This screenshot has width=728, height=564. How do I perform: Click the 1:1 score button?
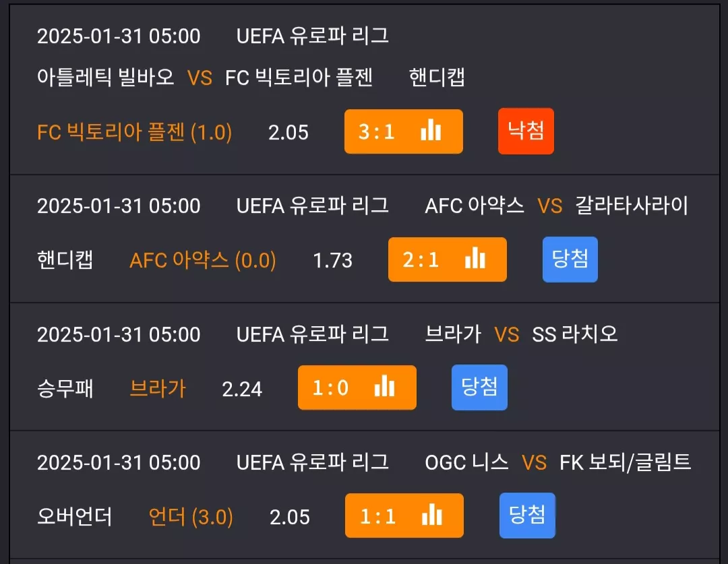[x=404, y=515]
